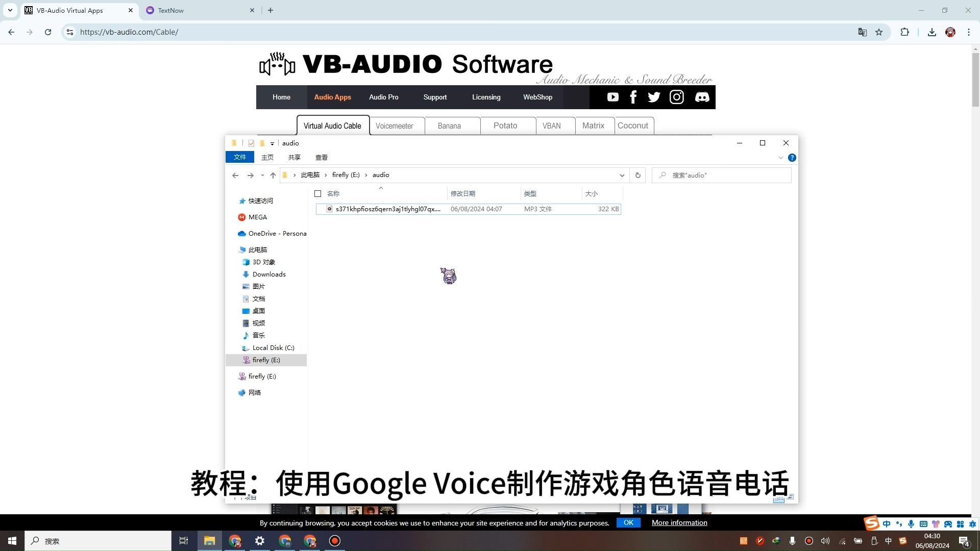Open the 共享 ribbon tab

pyautogui.click(x=295, y=157)
